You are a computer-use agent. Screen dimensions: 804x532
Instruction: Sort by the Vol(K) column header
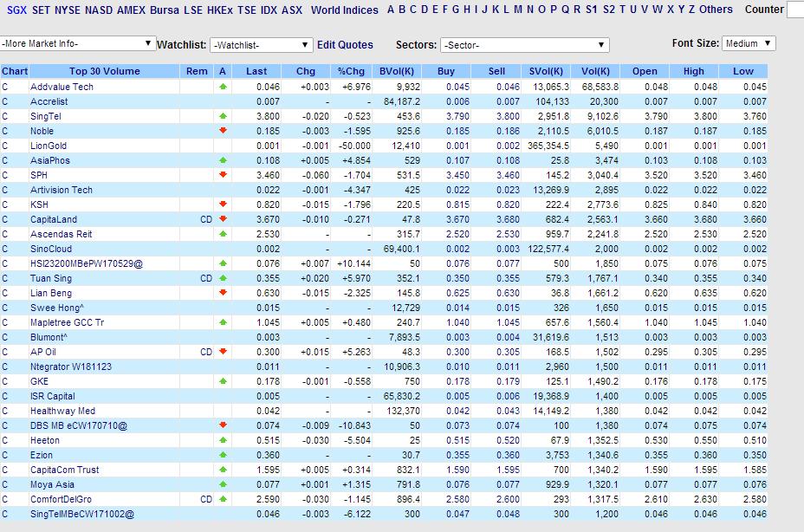[x=595, y=71]
